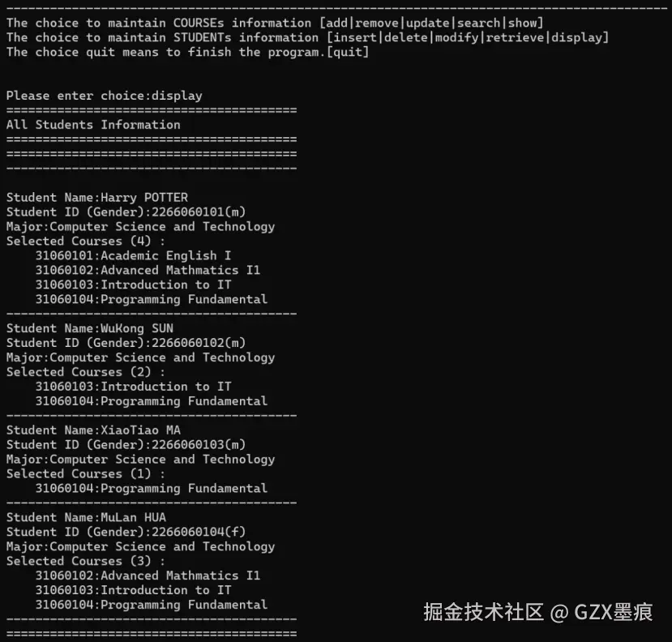Click the 'All Students Information' heading
Screen dimensions: 672x642
(x=93, y=125)
